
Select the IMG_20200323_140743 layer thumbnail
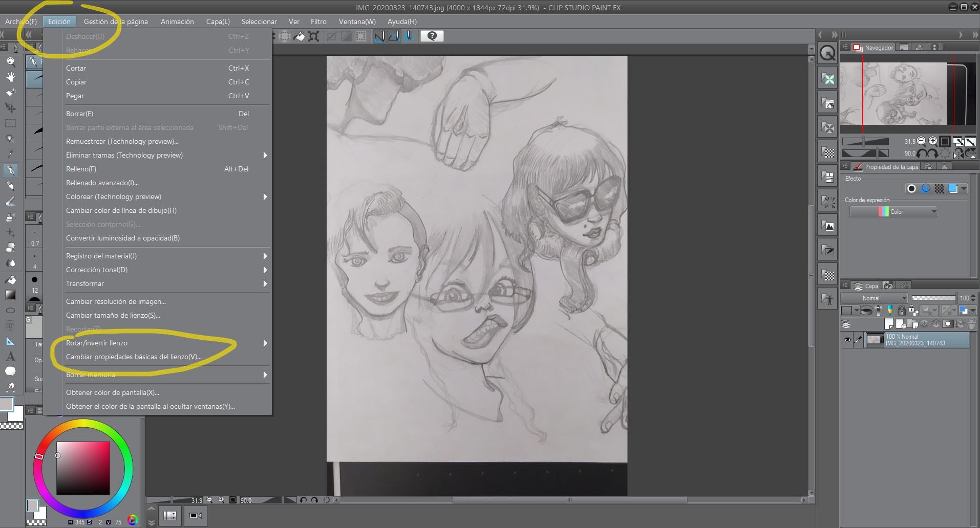click(875, 340)
